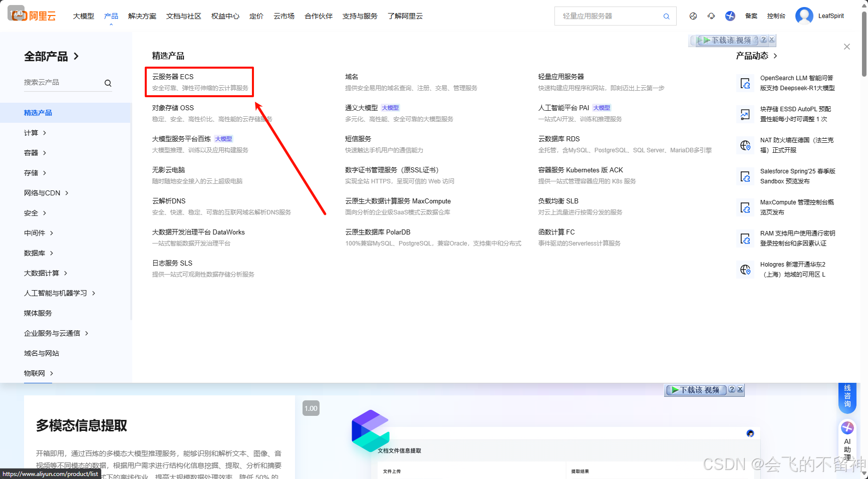Click globe icon beside Hologres news item

click(745, 270)
